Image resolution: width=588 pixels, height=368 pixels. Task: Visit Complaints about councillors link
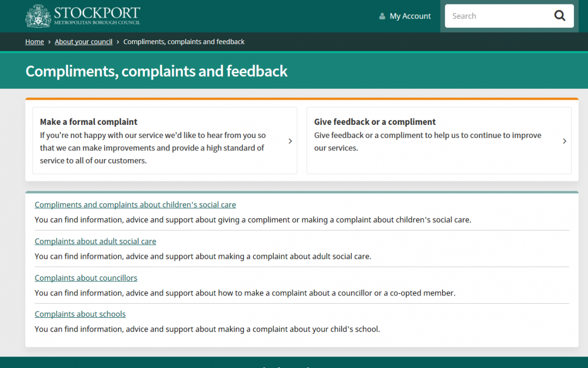86,278
